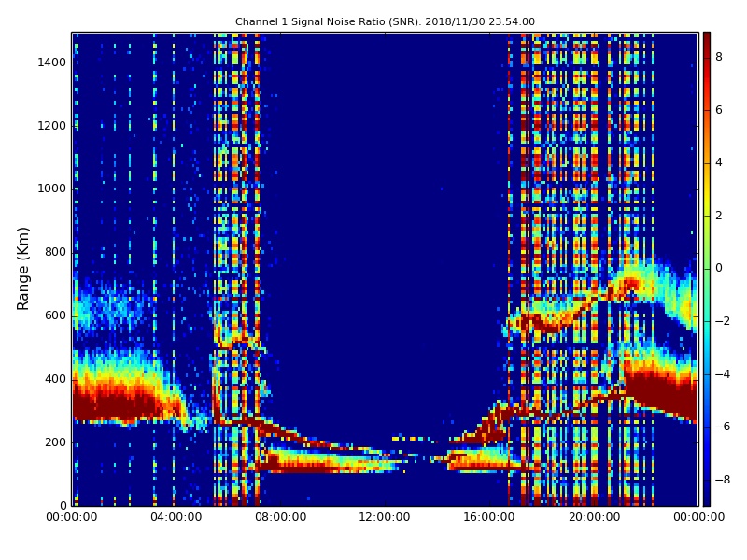Click the 12:00:00 time axis label

coord(385,517)
